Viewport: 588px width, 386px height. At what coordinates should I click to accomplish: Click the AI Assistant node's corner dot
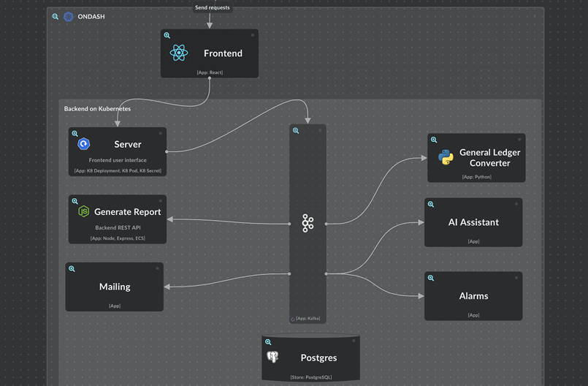(x=516, y=204)
